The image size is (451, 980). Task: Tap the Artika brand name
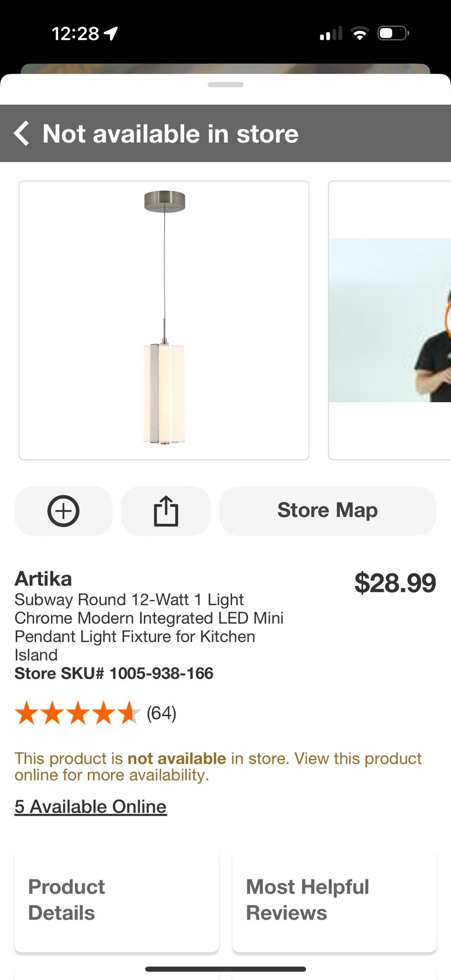coord(43,579)
